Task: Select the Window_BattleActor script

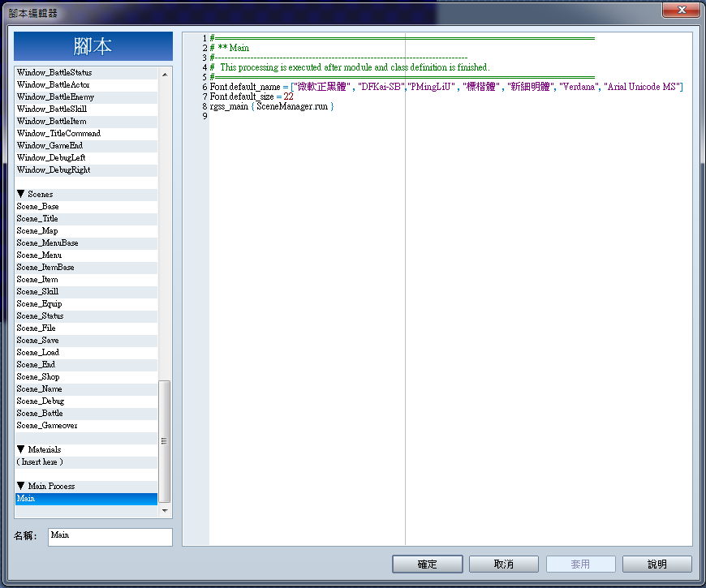Action: pos(87,85)
